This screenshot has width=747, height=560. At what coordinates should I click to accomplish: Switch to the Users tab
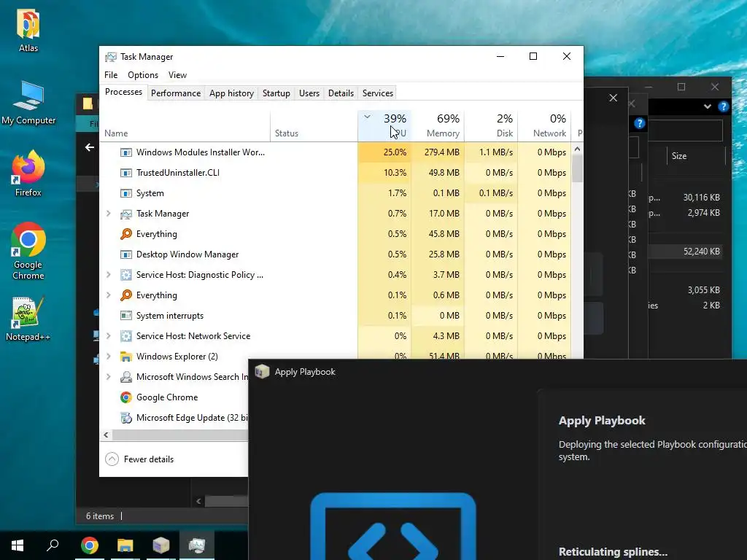pyautogui.click(x=309, y=93)
